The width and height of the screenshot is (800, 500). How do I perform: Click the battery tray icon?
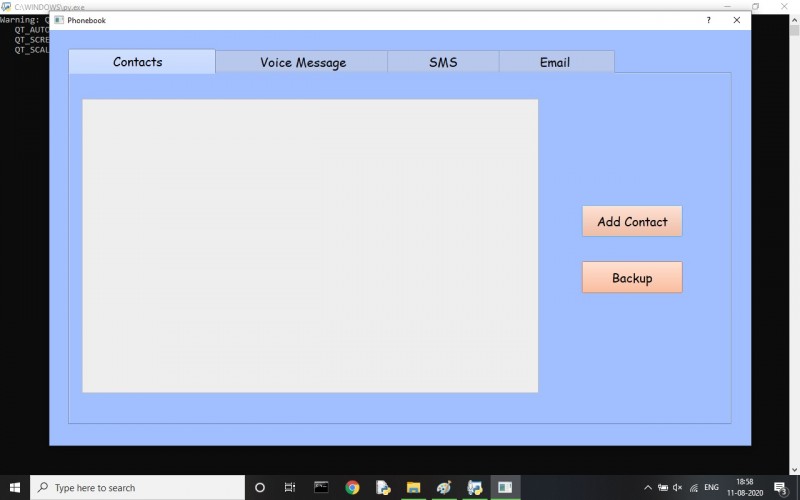[x=663, y=488]
